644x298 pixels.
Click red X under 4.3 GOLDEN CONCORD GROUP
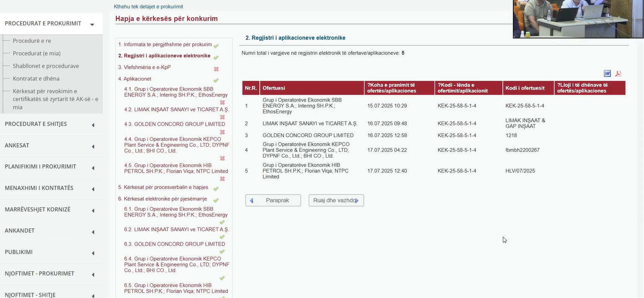[222, 132]
